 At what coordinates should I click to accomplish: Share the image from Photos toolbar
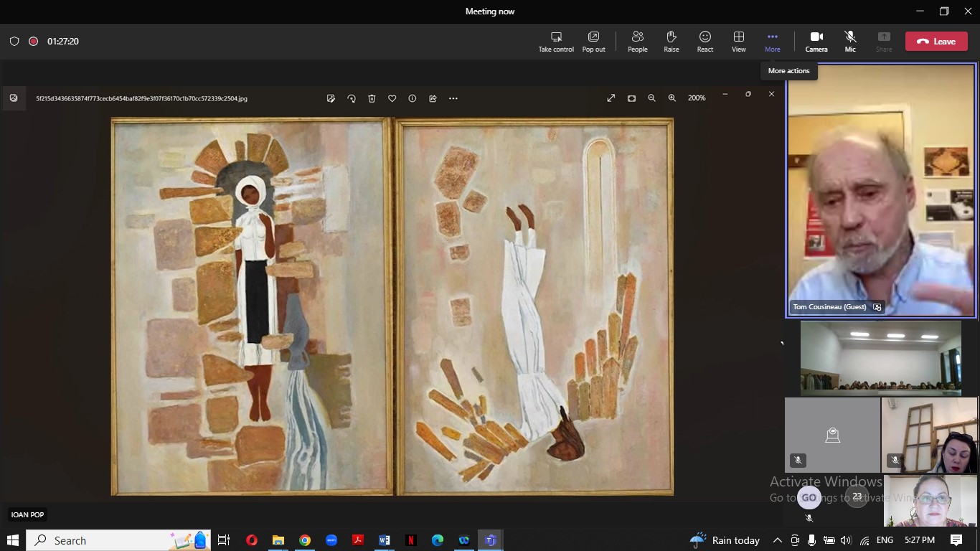point(433,98)
